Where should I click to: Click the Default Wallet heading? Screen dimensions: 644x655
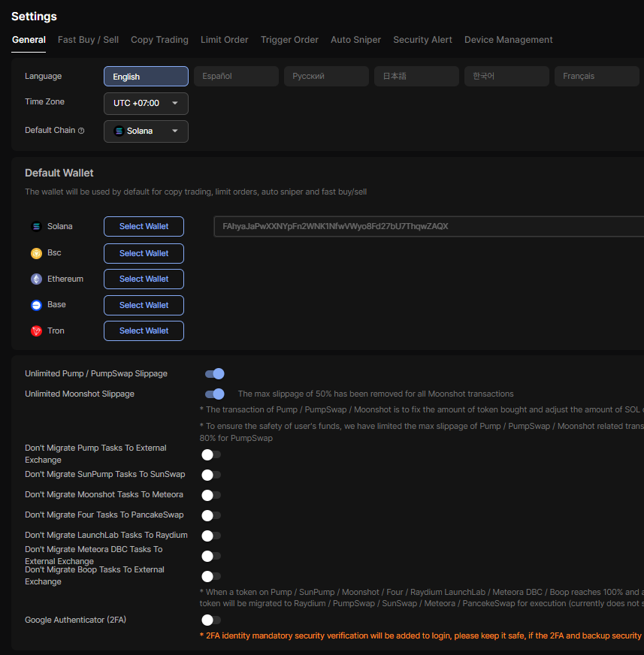coord(59,173)
